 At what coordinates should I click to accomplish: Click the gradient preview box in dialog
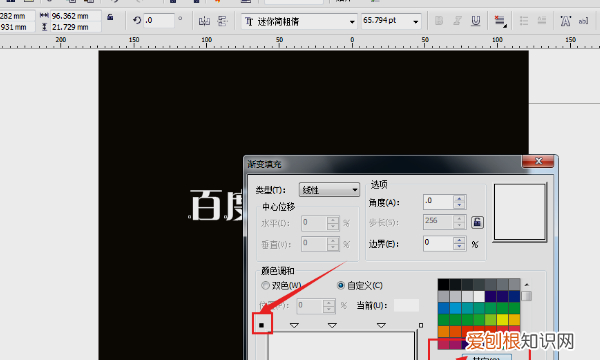tap(520, 212)
